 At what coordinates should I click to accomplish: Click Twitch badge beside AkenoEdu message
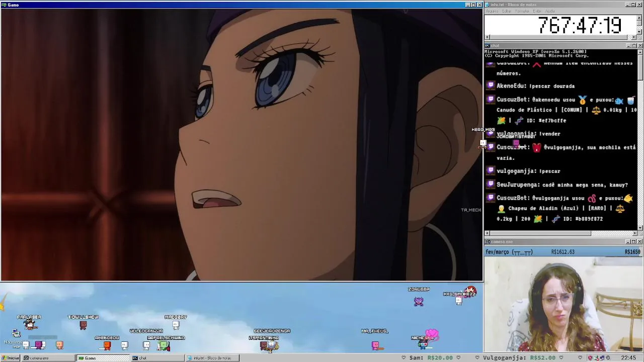[490, 86]
